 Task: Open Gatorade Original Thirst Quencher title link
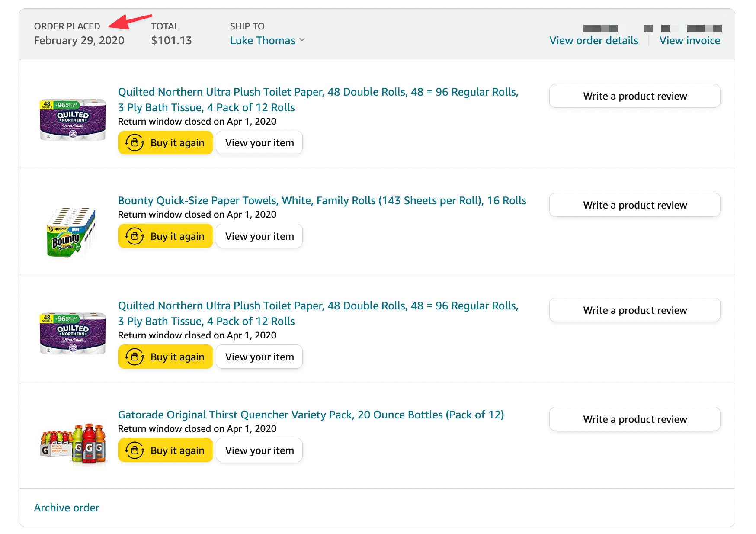[311, 415]
